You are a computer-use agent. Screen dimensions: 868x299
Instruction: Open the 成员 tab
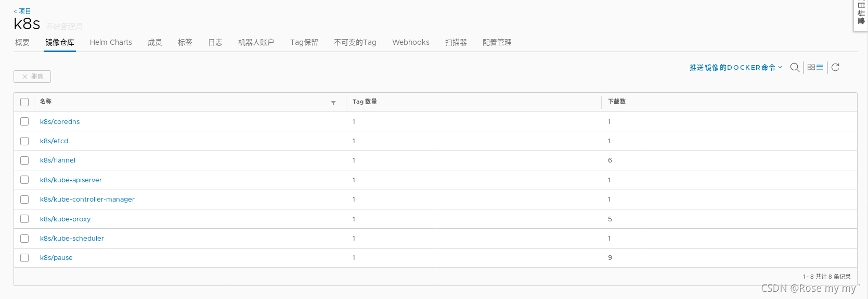tap(154, 42)
